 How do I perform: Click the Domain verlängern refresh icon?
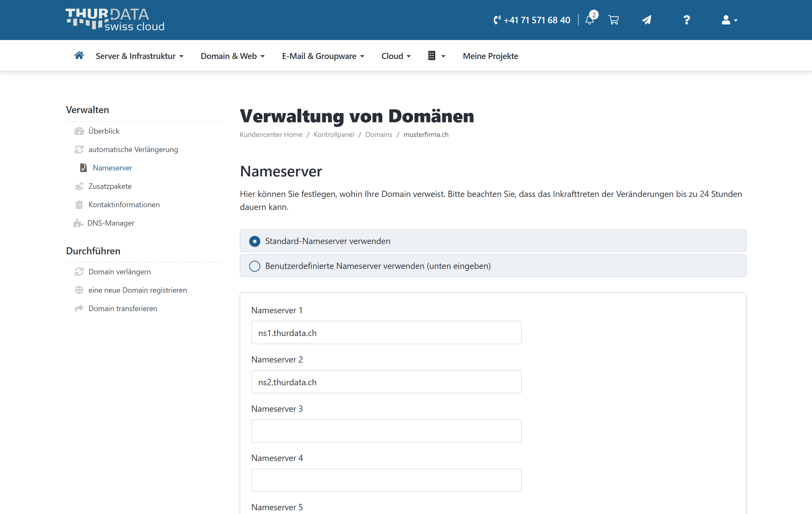[79, 272]
